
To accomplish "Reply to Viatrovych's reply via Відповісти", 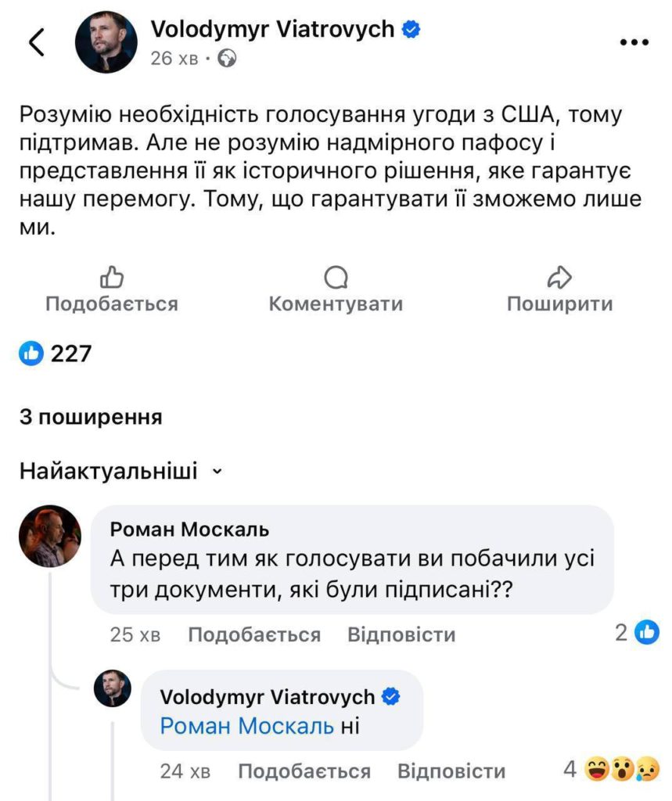I will click(x=451, y=772).
